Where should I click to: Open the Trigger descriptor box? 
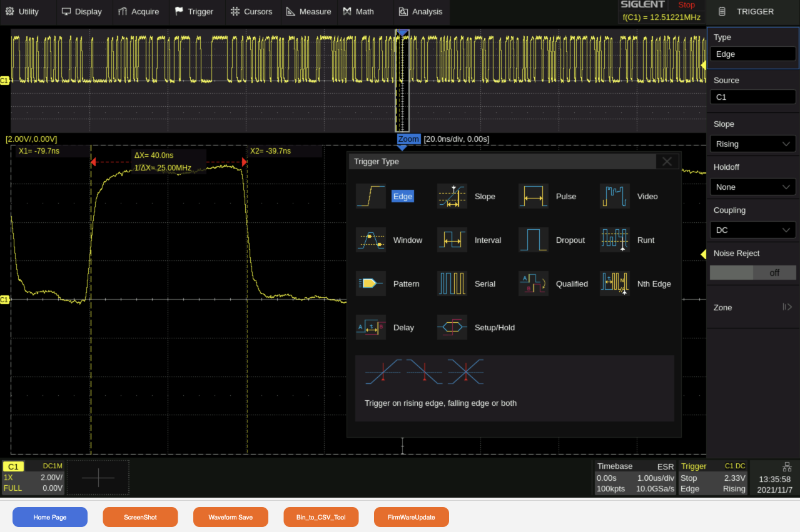pyautogui.click(x=713, y=477)
